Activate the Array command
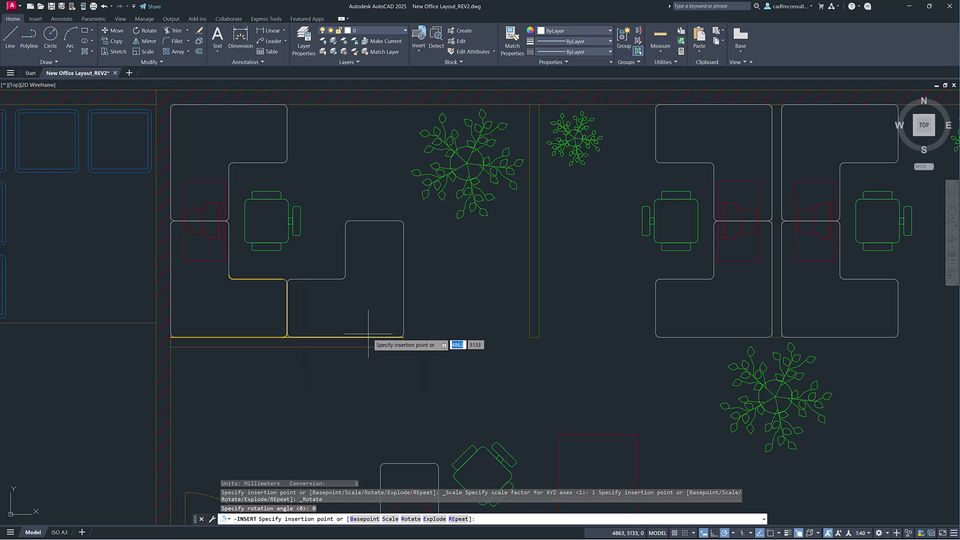Screen dimensions: 960x540 pos(173,51)
